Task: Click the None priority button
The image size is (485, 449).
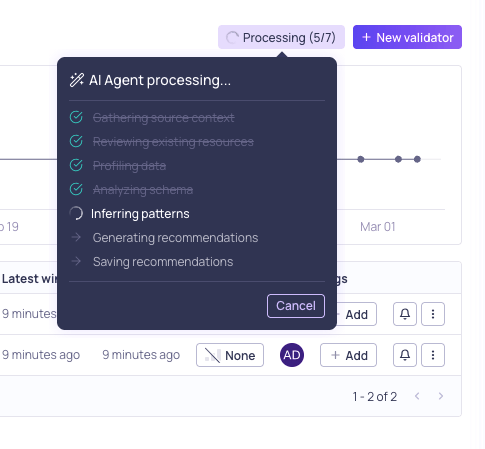Action: (x=230, y=355)
